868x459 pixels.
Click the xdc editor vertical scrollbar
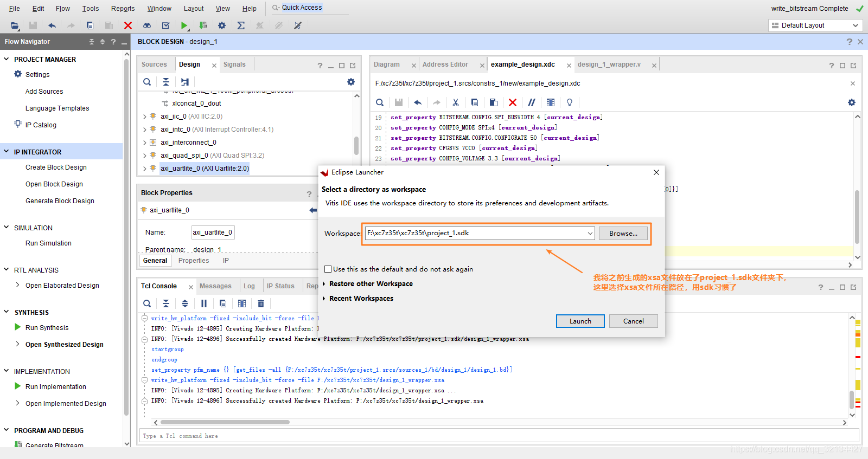(857, 217)
